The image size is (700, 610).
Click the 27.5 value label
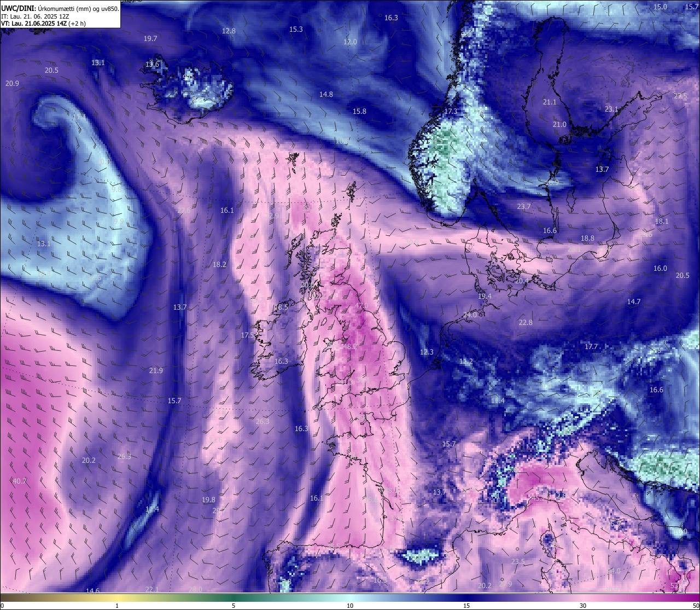pyautogui.click(x=680, y=96)
